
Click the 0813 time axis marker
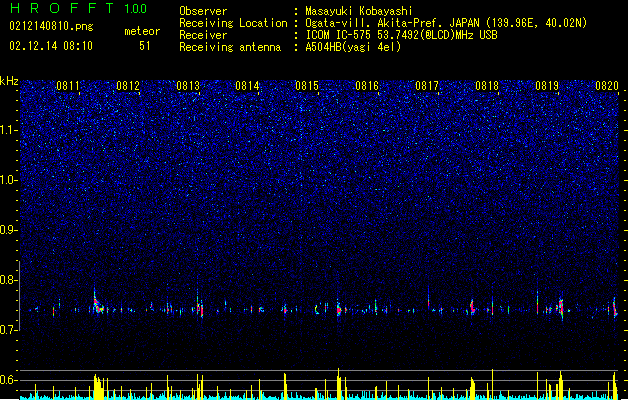(188, 86)
